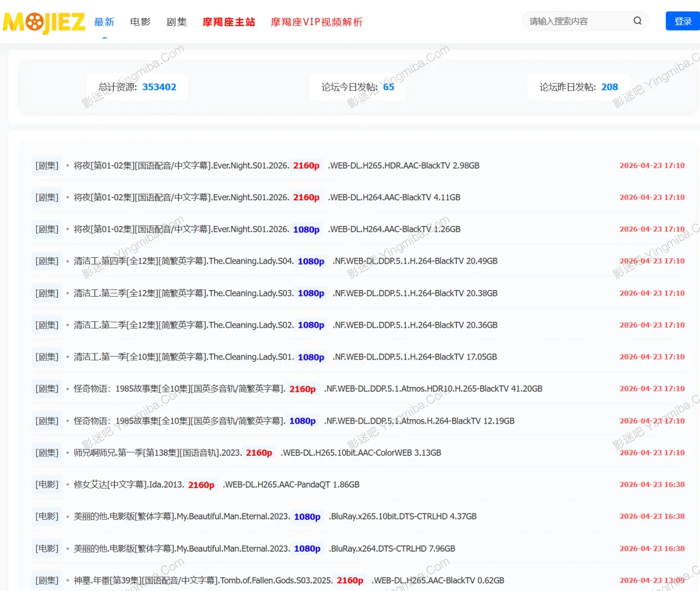Select the 最新 navigation tab
This screenshot has width=700, height=591.
click(x=104, y=22)
